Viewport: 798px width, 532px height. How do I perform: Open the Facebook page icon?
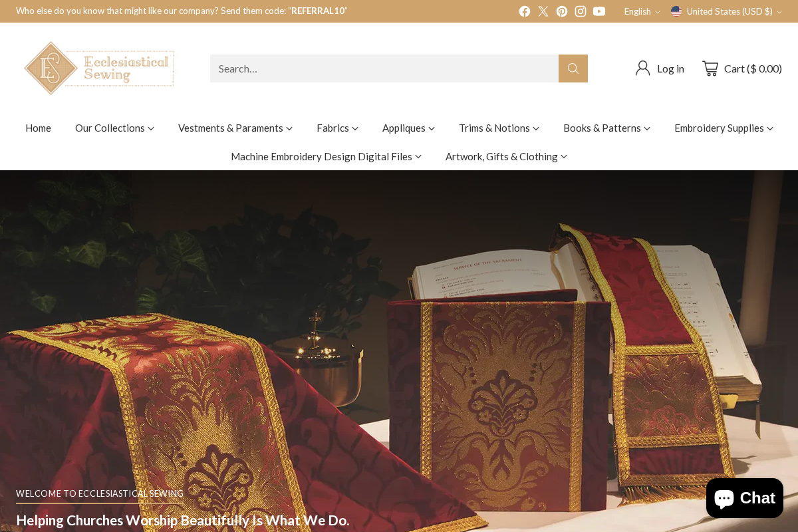[525, 11]
